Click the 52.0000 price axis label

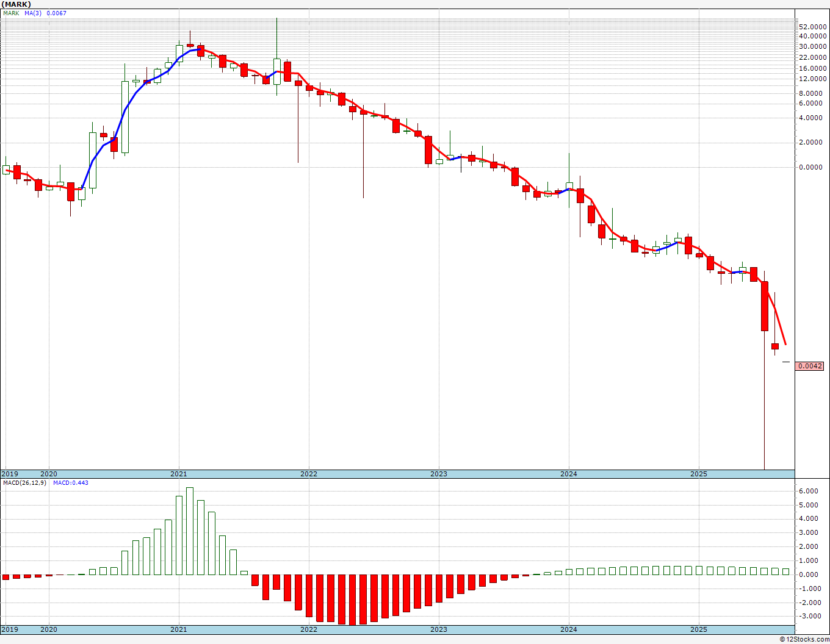pyautogui.click(x=812, y=27)
